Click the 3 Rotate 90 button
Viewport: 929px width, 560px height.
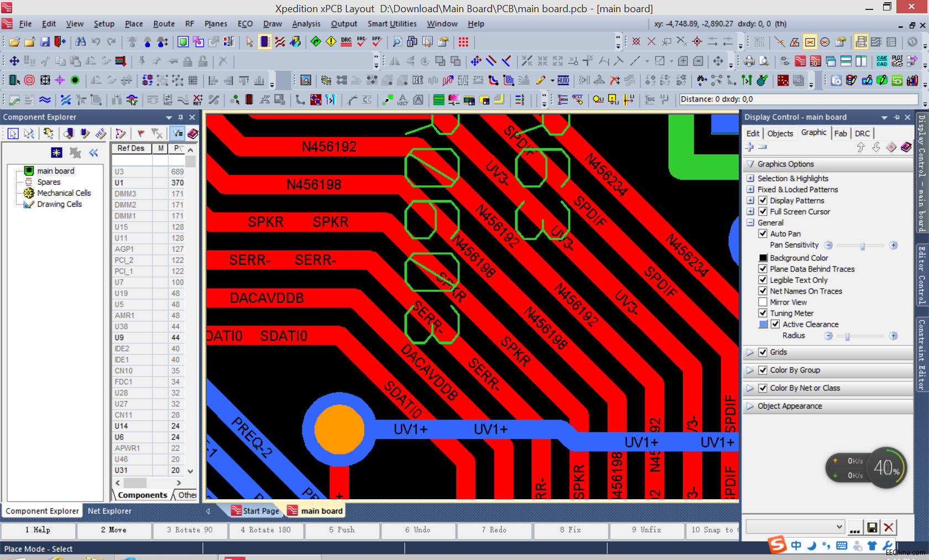coord(190,530)
